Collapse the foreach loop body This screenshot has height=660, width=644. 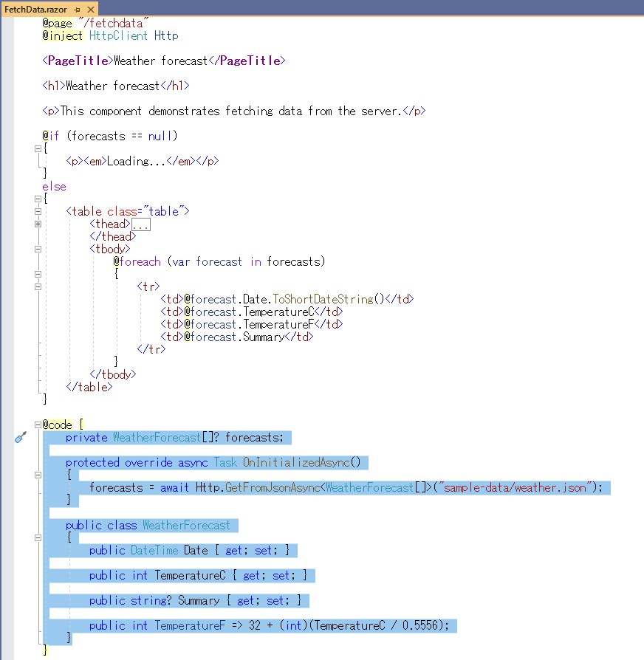tap(38, 274)
